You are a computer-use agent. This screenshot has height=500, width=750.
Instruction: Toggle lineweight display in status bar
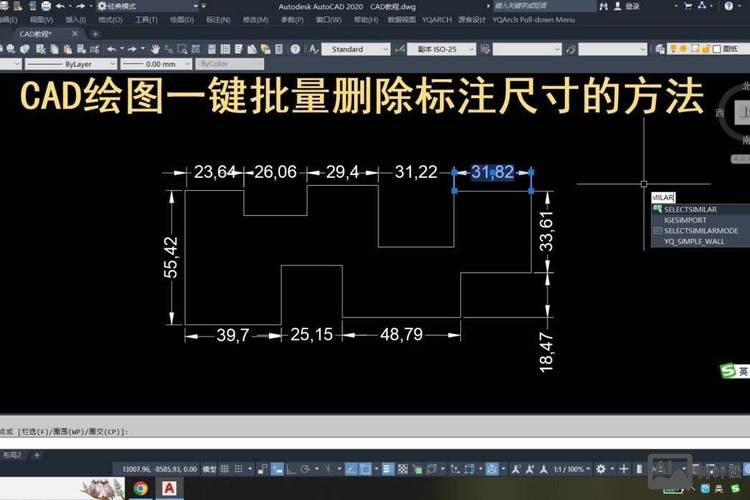(388, 469)
